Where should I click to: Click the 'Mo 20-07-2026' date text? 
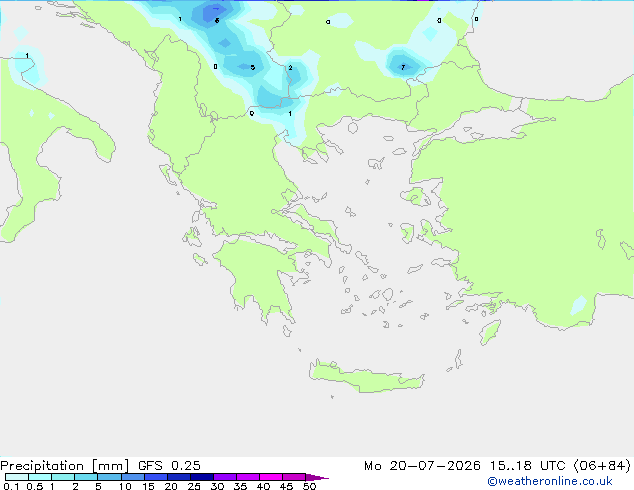pyautogui.click(x=422, y=466)
